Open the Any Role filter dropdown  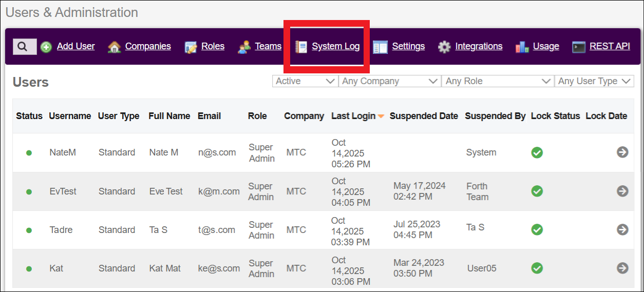click(498, 81)
